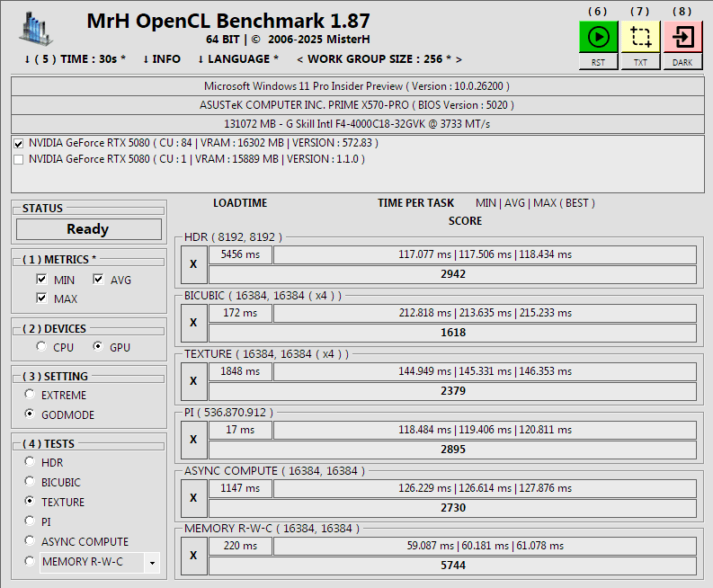The height and width of the screenshot is (588, 713).
Task: Click PI score value 2895
Action: [452, 450]
